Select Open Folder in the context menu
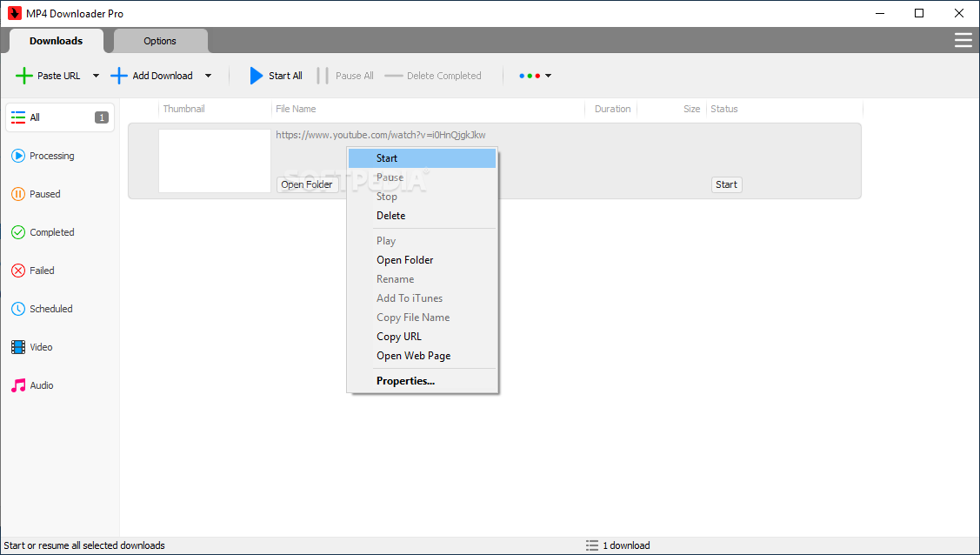The image size is (980, 555). pyautogui.click(x=422, y=260)
